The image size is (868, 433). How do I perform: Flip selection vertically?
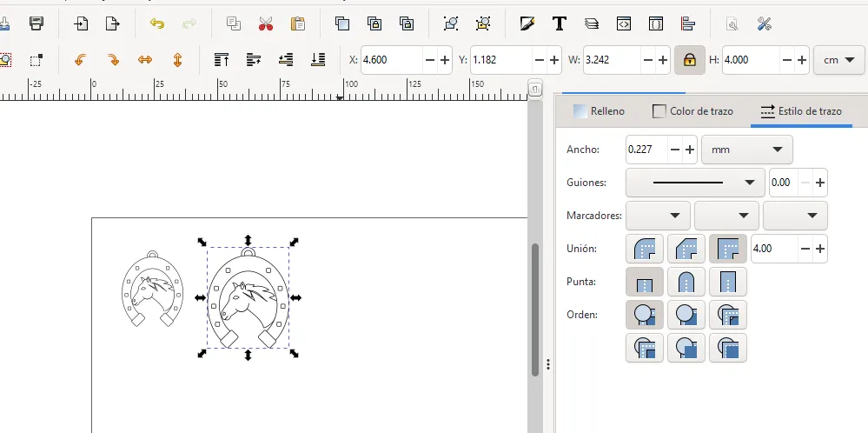pyautogui.click(x=177, y=60)
